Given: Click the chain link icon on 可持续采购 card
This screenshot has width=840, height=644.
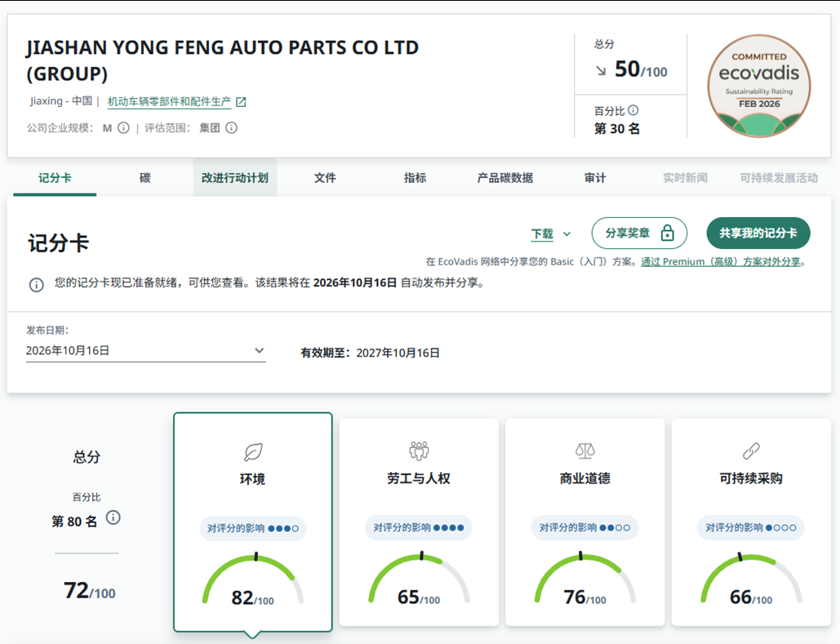Looking at the screenshot, I should [751, 451].
